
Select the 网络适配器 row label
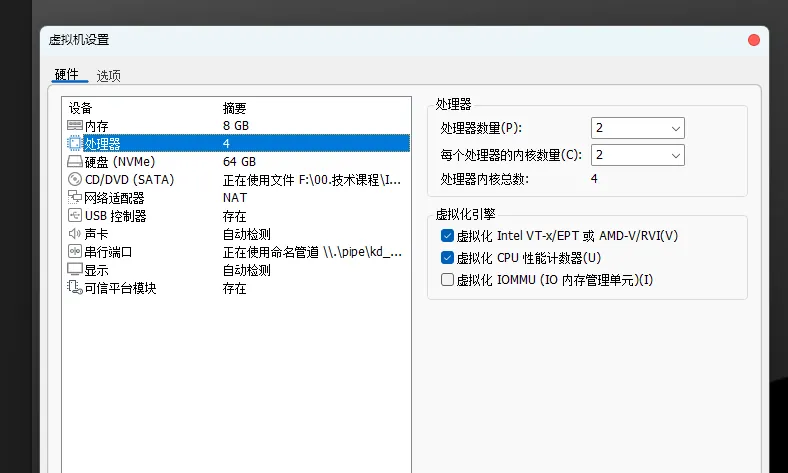tap(115, 198)
